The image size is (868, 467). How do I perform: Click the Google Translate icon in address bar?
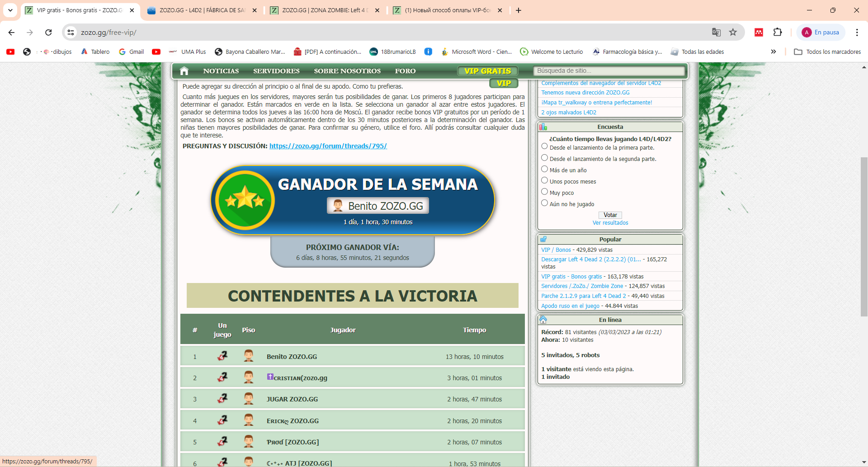pos(716,32)
